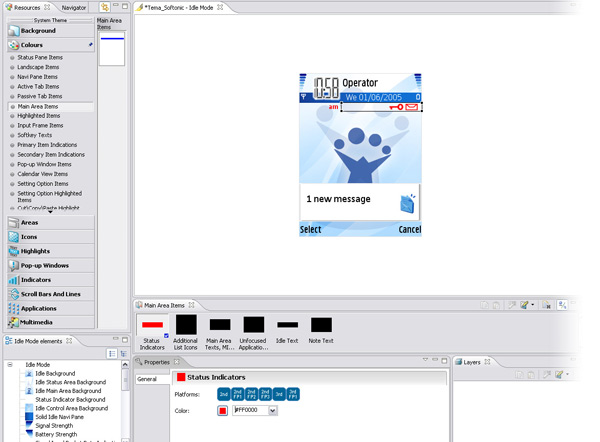
Task: Collapse the Idle Mode tree node
Action: [x=9, y=365]
